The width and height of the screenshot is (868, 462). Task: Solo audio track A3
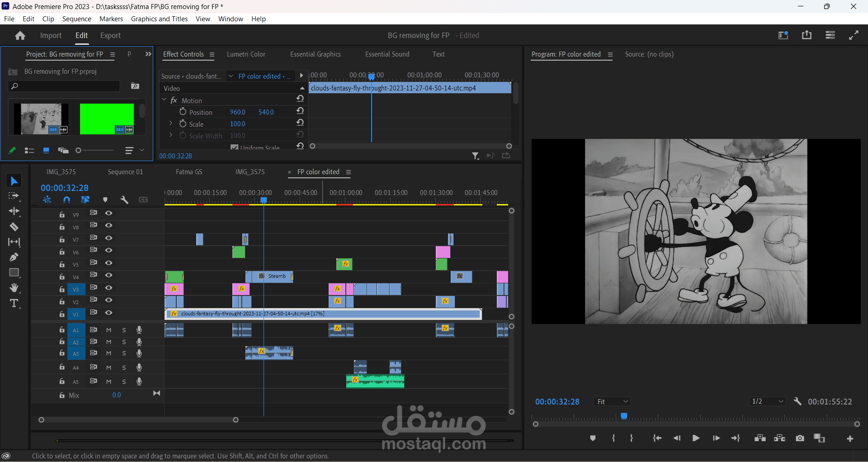tap(124, 353)
